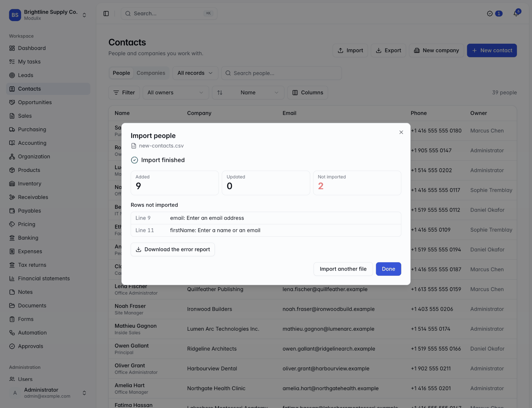Click the New company button
Image resolution: width=532 pixels, height=408 pixels.
pos(436,51)
